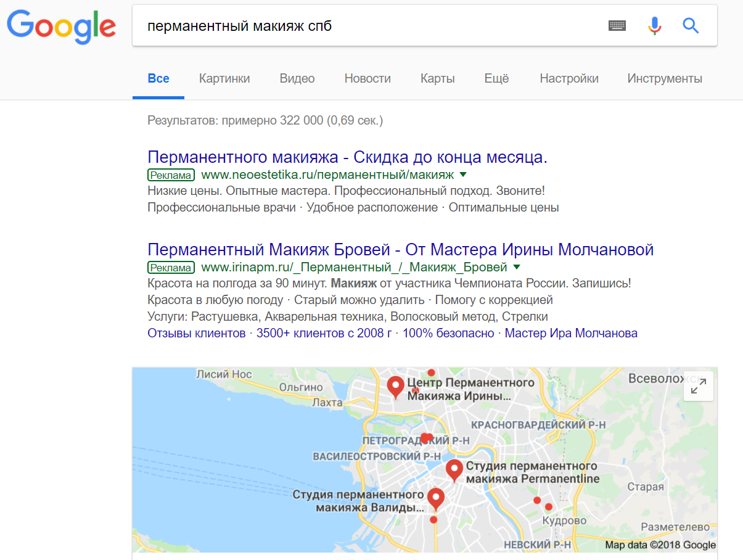Click the Кудрово label on the map

pyautogui.click(x=564, y=521)
